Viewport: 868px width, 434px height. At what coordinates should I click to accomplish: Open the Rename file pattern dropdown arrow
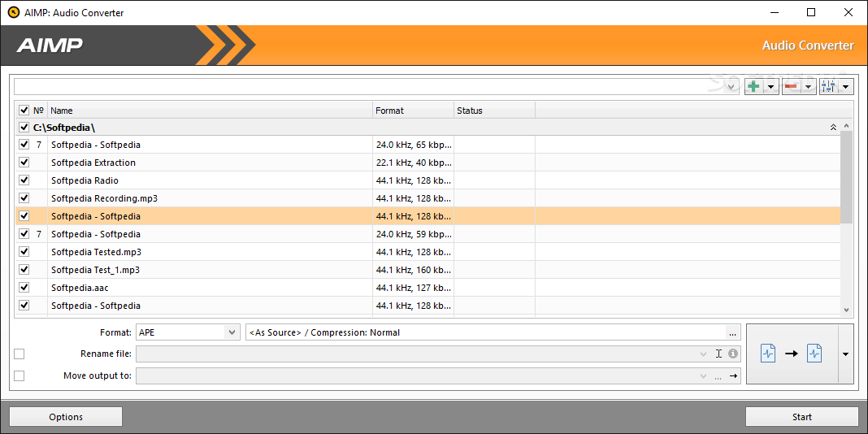tap(703, 354)
